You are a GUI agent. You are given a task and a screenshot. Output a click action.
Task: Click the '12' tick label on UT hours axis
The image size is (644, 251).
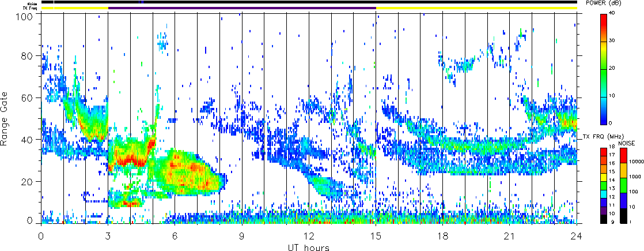click(x=309, y=236)
